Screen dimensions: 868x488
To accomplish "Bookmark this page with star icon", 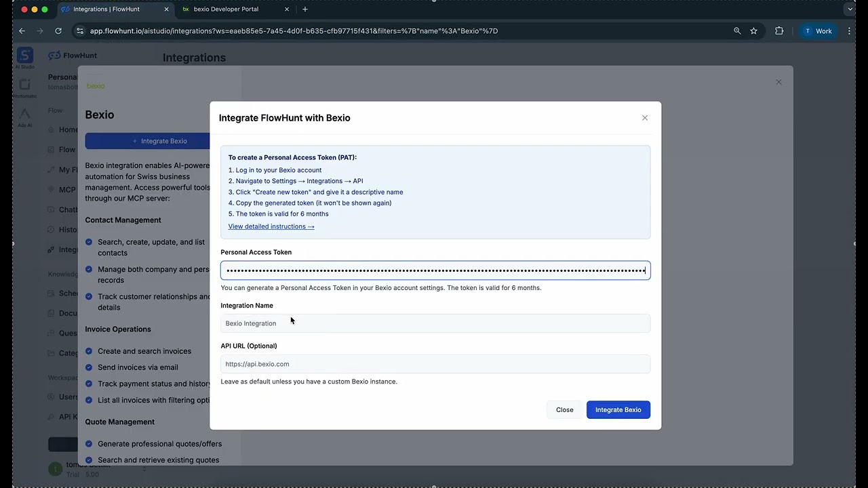I will 753,31.
